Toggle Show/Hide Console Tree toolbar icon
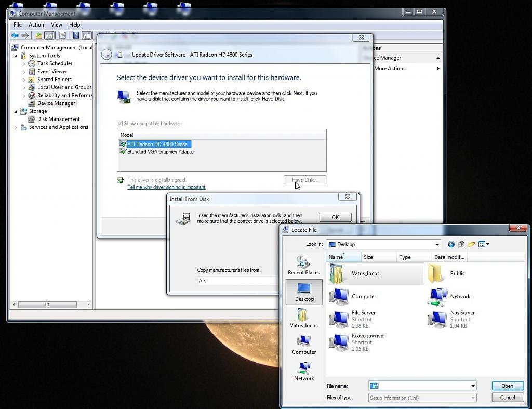This screenshot has width=532, height=409. pyautogui.click(x=49, y=35)
